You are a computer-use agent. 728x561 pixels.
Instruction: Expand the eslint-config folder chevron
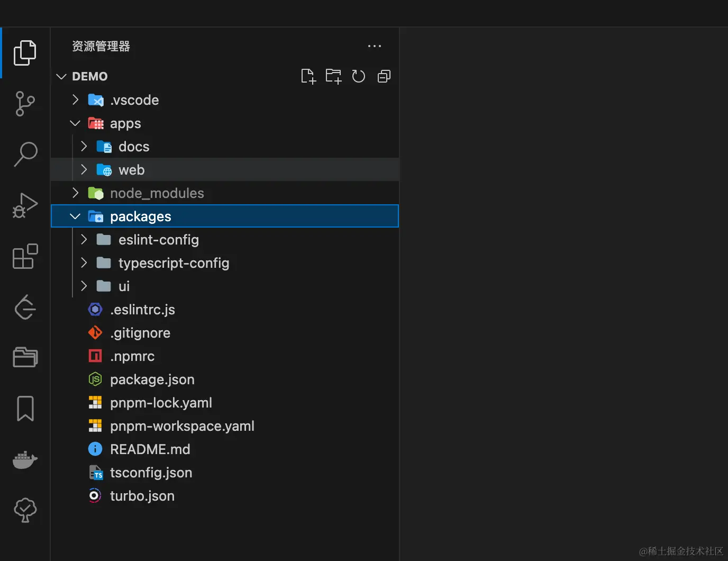pos(84,239)
